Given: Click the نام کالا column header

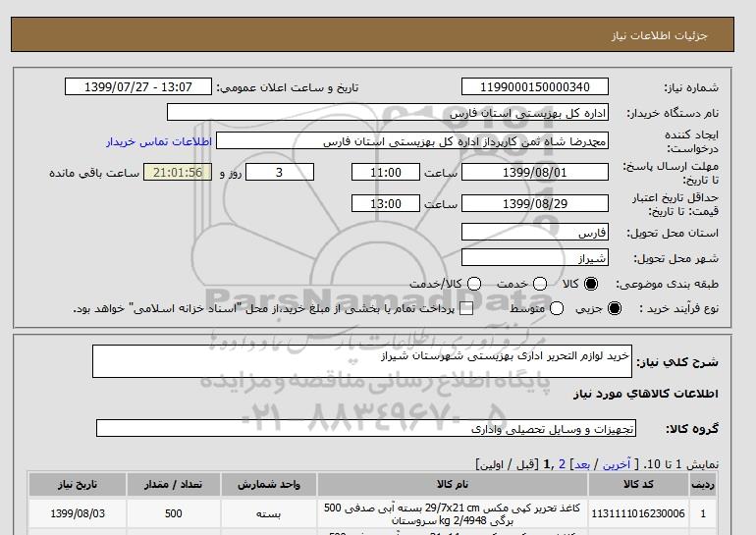Looking at the screenshot, I should tap(453, 484).
